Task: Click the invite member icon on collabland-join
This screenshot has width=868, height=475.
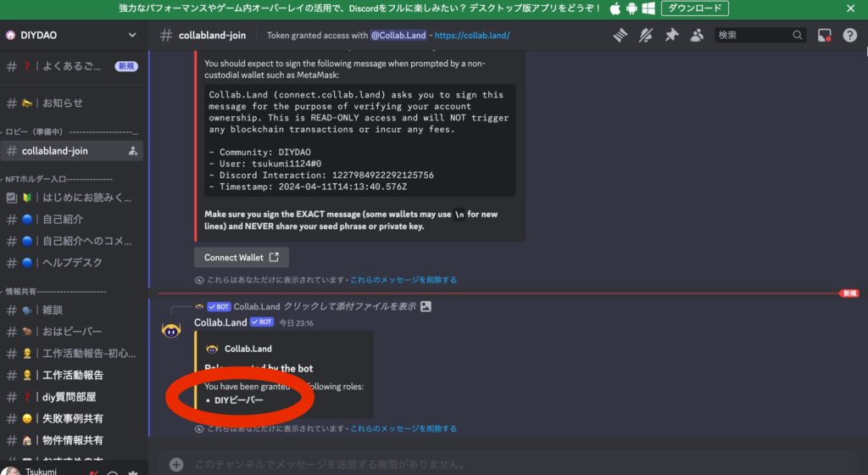Action: (133, 151)
